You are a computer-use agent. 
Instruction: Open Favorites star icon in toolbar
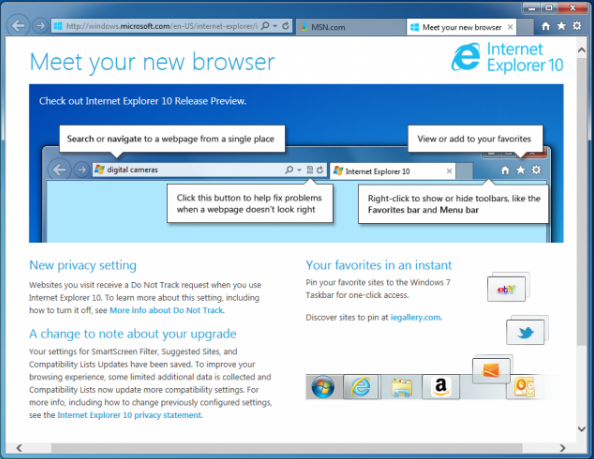(561, 26)
